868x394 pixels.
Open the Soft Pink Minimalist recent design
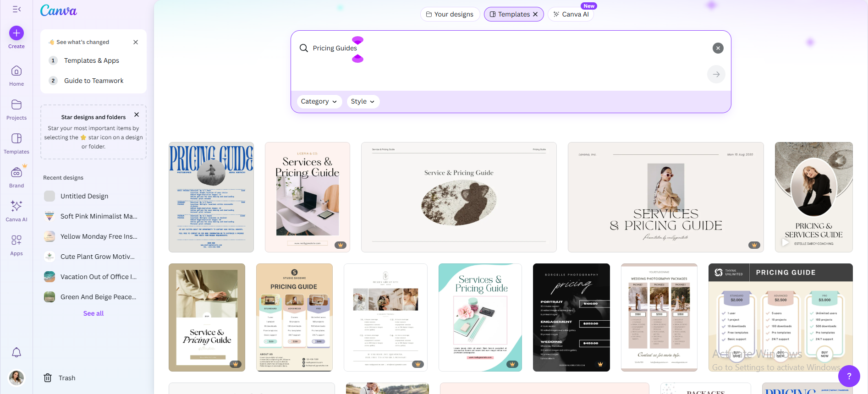pyautogui.click(x=93, y=216)
